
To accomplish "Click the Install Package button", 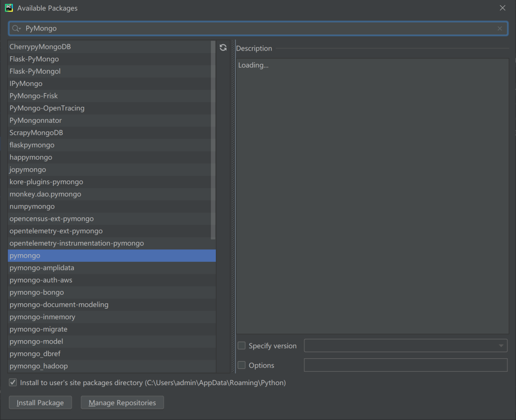I will 40,402.
